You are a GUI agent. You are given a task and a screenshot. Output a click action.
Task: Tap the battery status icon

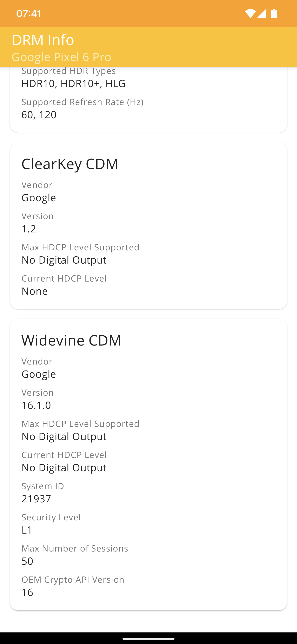click(274, 13)
